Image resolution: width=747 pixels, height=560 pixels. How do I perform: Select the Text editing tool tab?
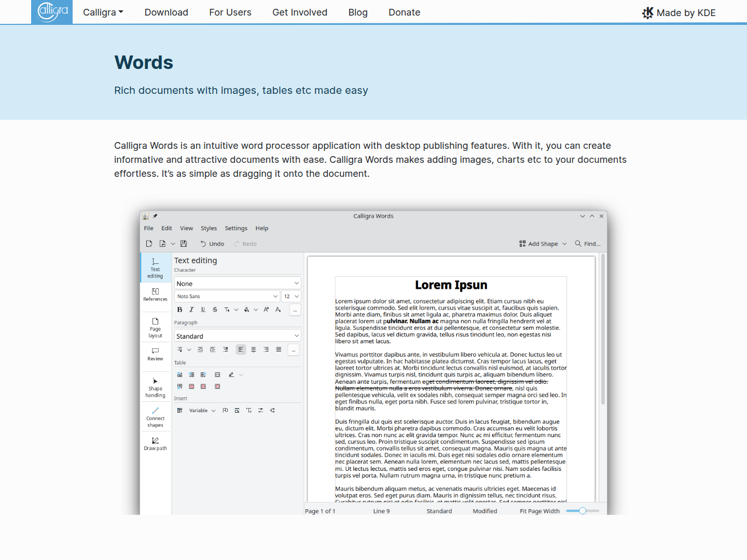coord(155,268)
